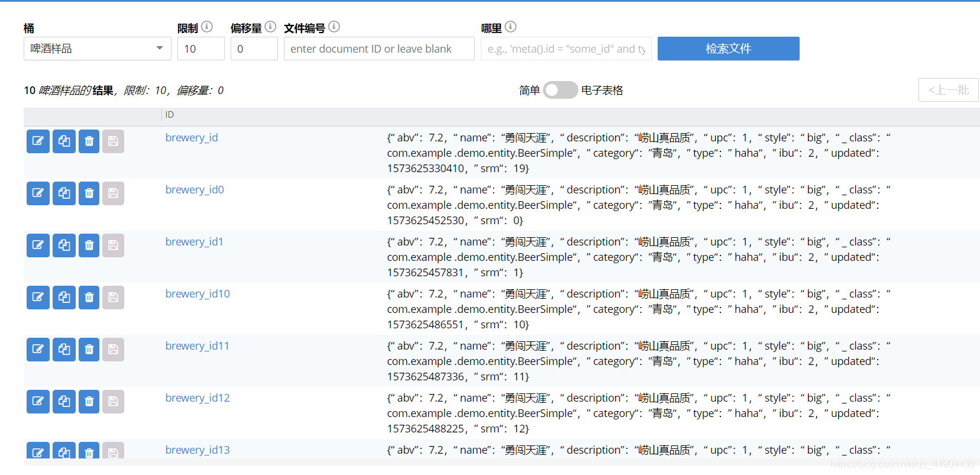Click the JSON text of brewery_id row
This screenshot has width=980, height=475.
click(639, 153)
